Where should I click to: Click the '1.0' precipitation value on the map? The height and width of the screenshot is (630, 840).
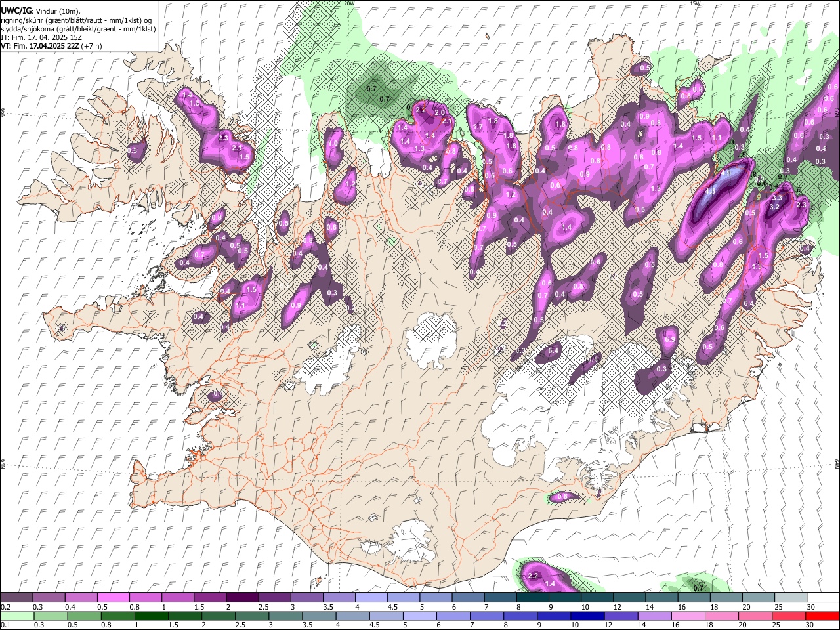333,144
